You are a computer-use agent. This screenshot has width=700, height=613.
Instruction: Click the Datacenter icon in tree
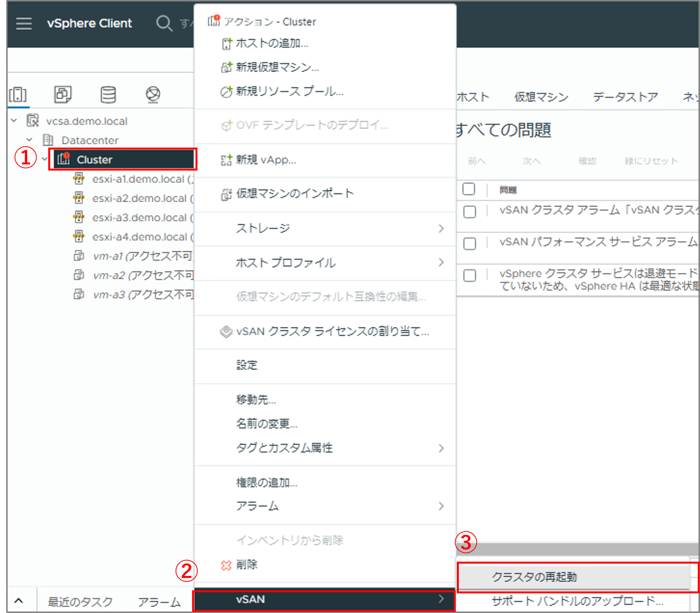[48, 140]
